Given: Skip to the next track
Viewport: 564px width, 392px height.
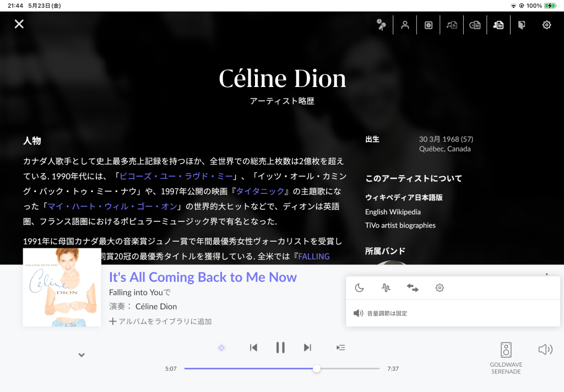Looking at the screenshot, I should point(307,348).
